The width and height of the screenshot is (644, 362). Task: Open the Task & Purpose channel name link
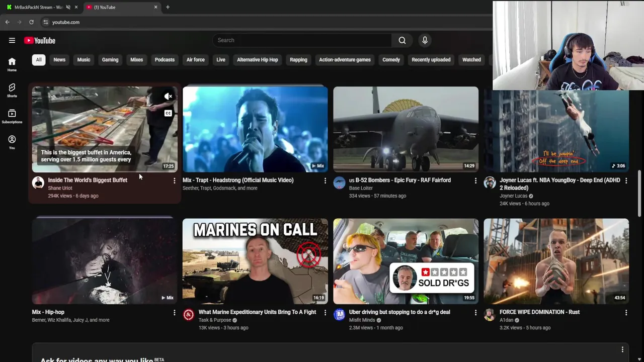(x=215, y=320)
